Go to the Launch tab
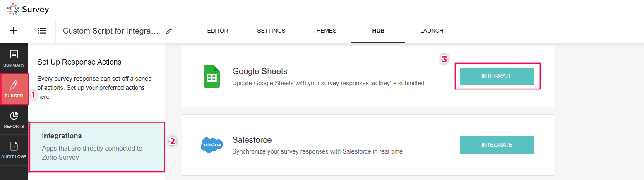Viewport: 644px width, 180px height. tap(432, 31)
